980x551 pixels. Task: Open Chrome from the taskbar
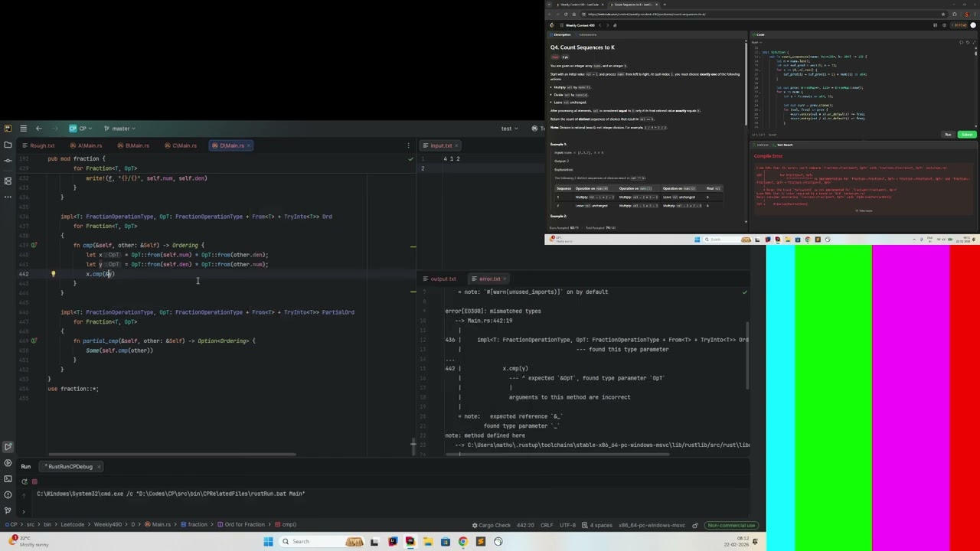[x=462, y=542]
